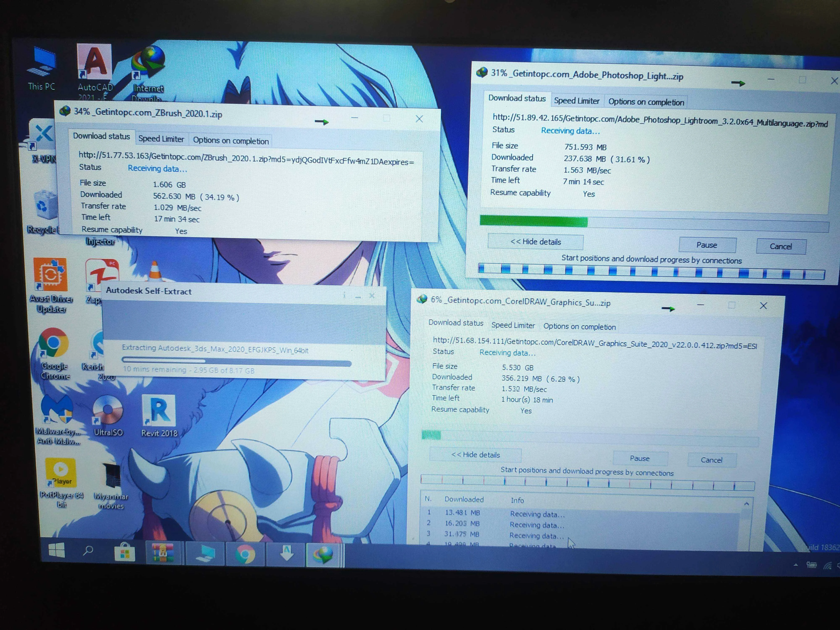The width and height of the screenshot is (840, 630).
Task: Click the connections list scroll-up arrow in CorelDRAW window
Action: tap(747, 504)
